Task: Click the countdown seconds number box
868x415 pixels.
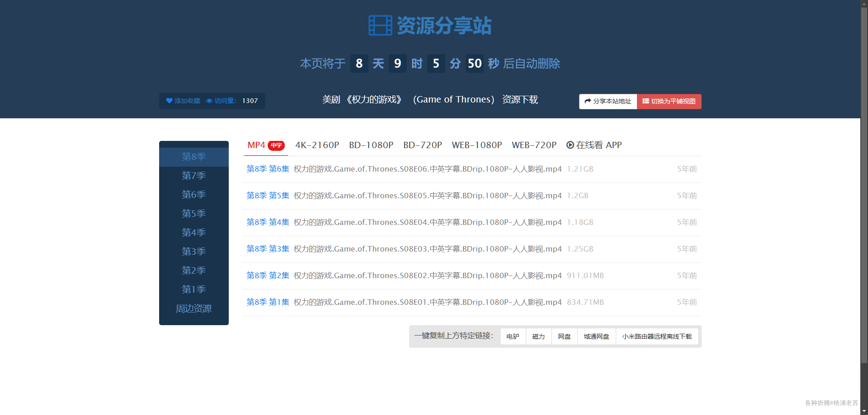Action: [x=475, y=63]
